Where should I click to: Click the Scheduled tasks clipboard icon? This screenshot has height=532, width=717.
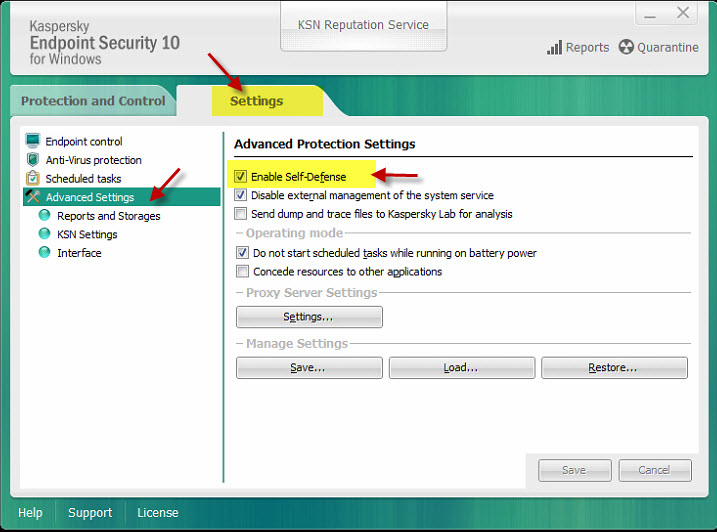tap(32, 178)
